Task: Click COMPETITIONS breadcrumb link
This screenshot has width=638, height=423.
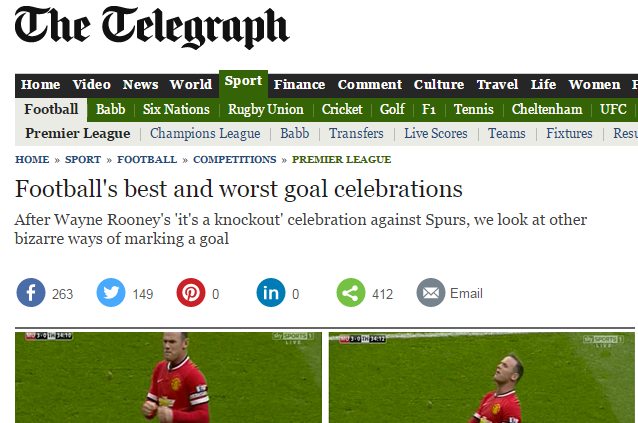Action: pos(235,159)
